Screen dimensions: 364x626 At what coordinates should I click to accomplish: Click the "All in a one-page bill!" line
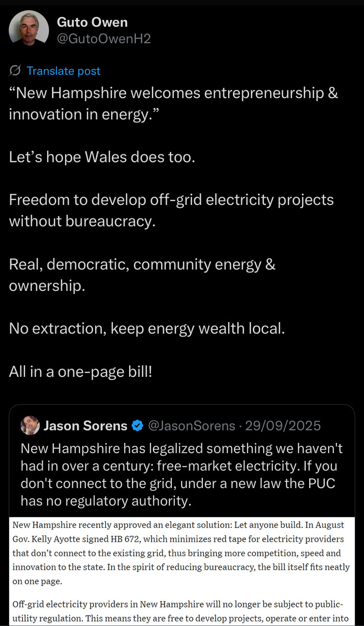pos(81,372)
